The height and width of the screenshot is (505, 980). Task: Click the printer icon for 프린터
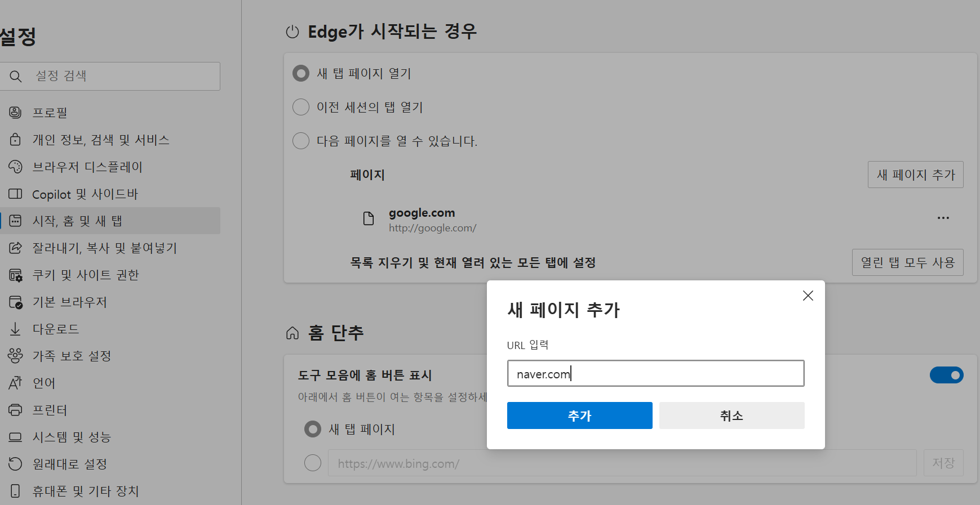click(x=15, y=410)
